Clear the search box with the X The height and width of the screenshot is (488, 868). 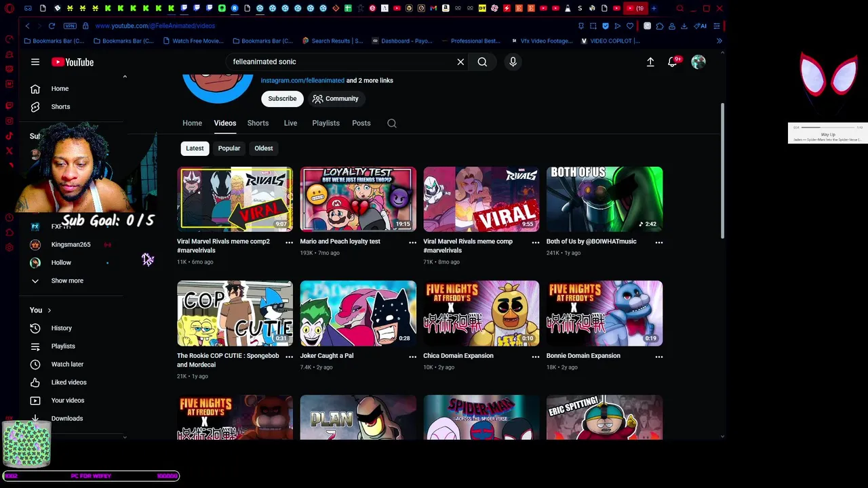[x=460, y=62]
